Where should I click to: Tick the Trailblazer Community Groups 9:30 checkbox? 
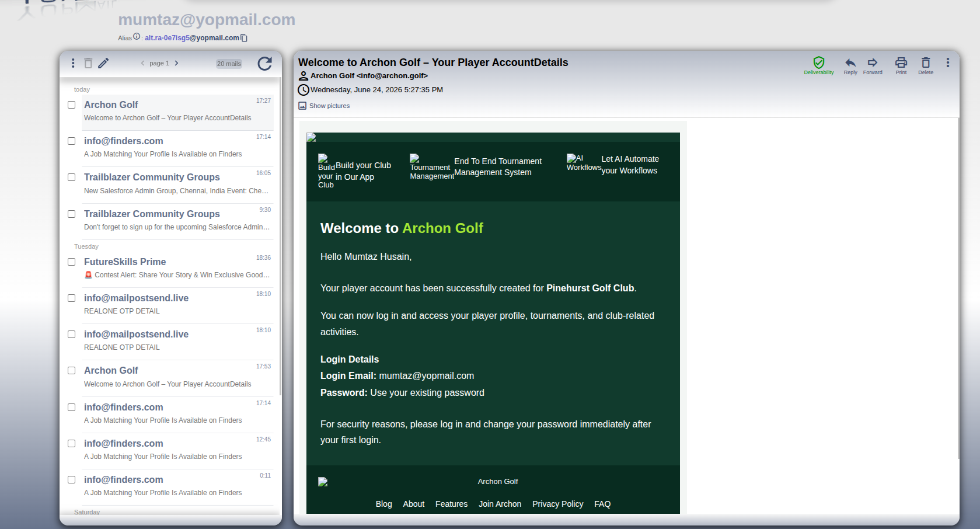pyautogui.click(x=72, y=214)
